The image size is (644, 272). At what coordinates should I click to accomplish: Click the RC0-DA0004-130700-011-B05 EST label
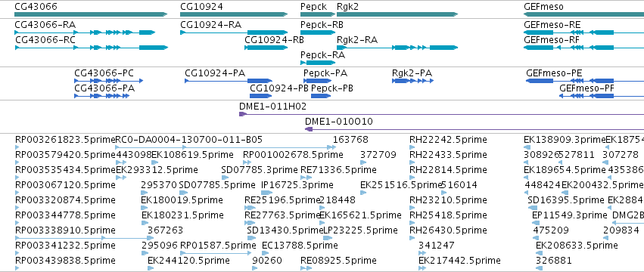pos(189,140)
